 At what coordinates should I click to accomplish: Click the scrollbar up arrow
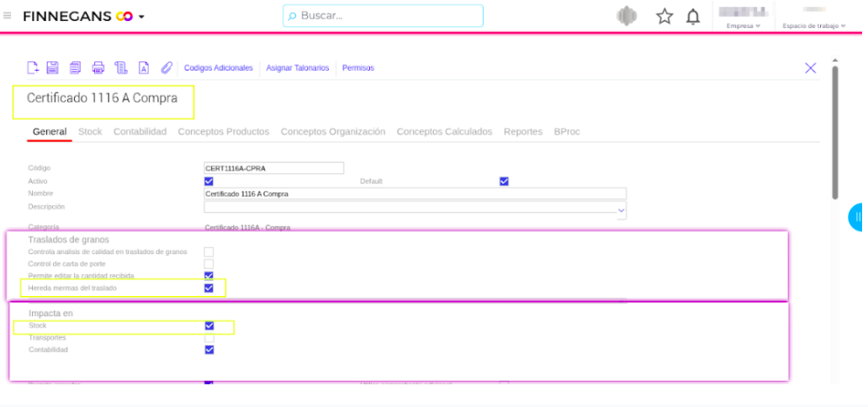[x=835, y=60]
